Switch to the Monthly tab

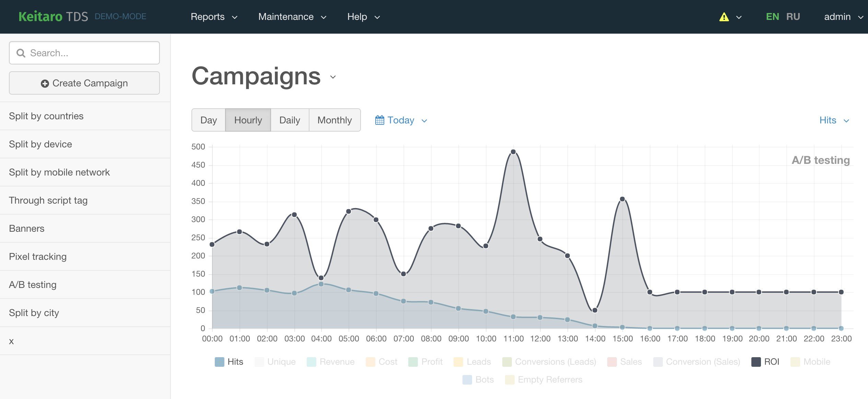click(x=335, y=120)
